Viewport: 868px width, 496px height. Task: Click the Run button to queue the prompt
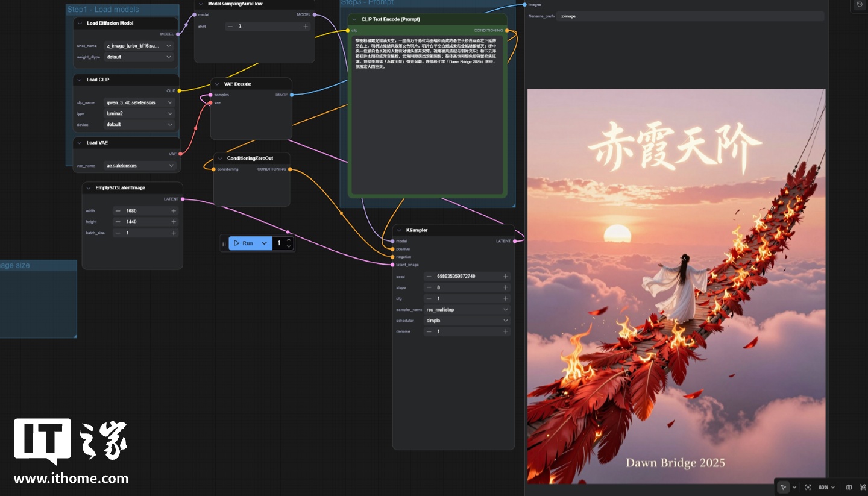pos(244,243)
